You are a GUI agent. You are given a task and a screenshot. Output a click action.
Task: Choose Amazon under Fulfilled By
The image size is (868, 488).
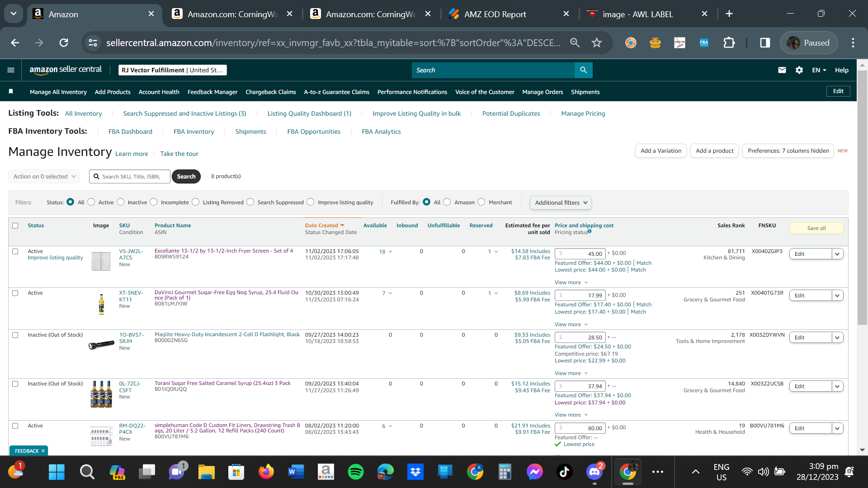(447, 202)
